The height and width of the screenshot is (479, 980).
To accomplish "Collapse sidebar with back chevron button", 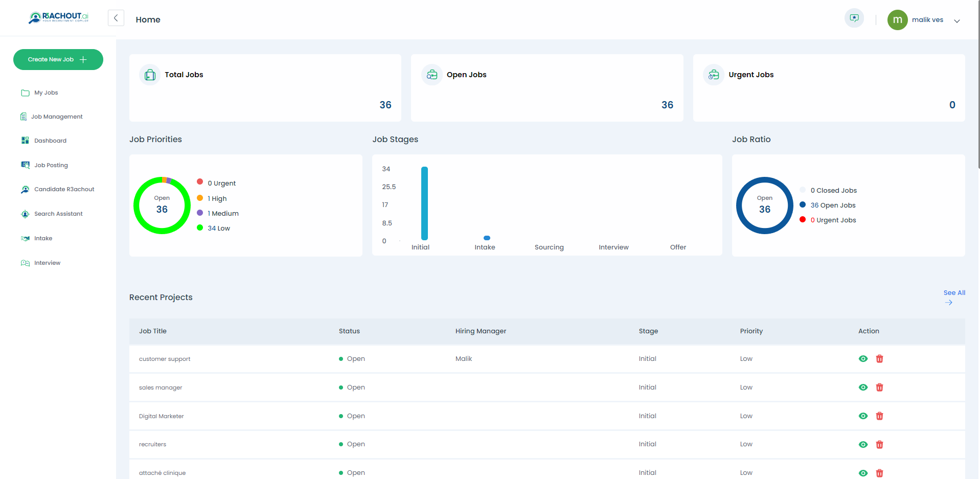I will (x=116, y=18).
